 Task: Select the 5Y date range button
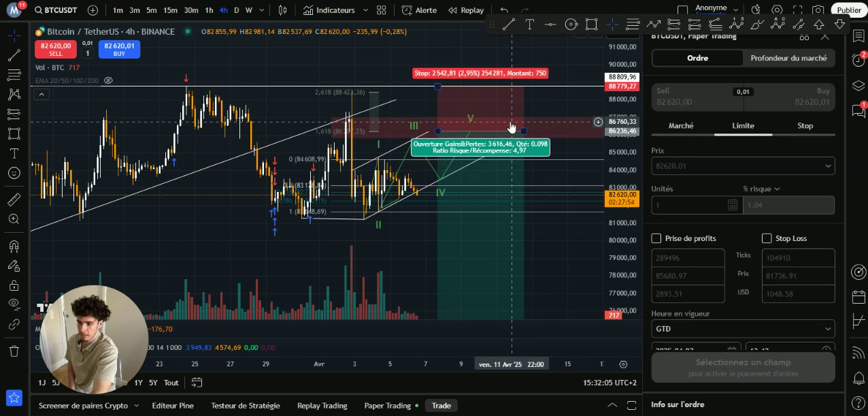tap(153, 383)
